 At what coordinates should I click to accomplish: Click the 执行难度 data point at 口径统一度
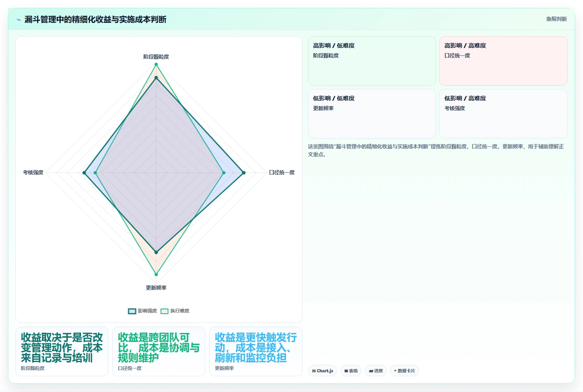coord(224,173)
